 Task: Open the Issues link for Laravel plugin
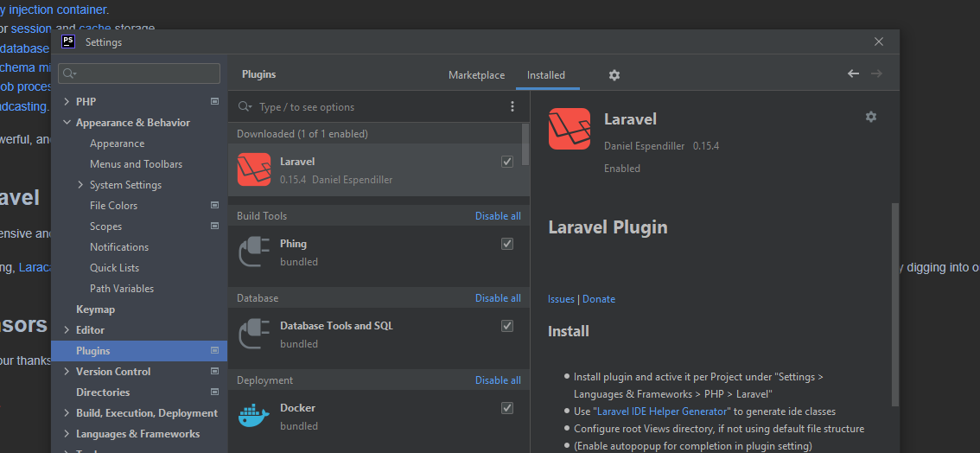(x=561, y=298)
